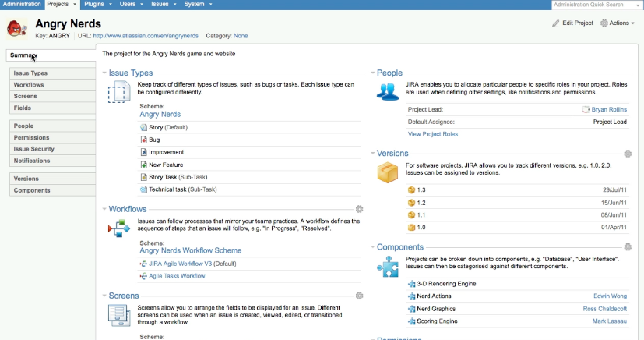Open the Bryan Rollins project lead link
Viewport: 644px width, 340px height.
pos(609,110)
